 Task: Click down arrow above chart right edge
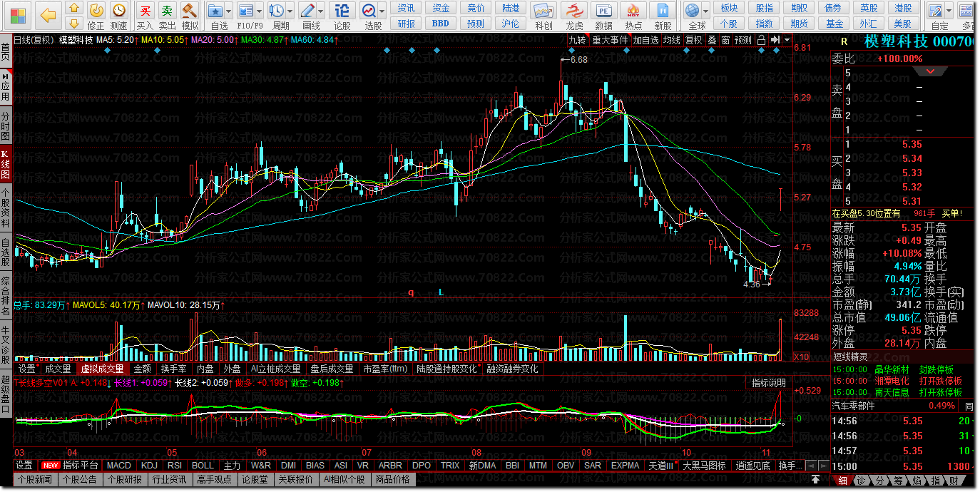click(x=787, y=40)
